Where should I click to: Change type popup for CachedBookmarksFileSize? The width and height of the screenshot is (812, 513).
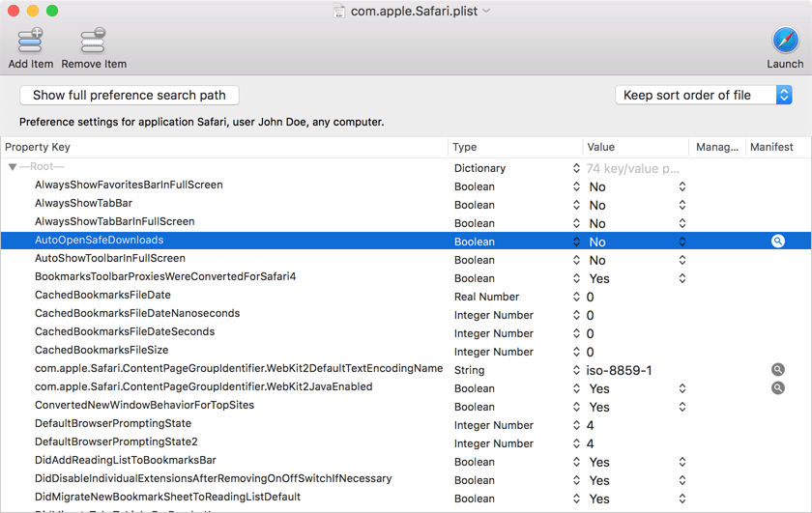pos(576,352)
